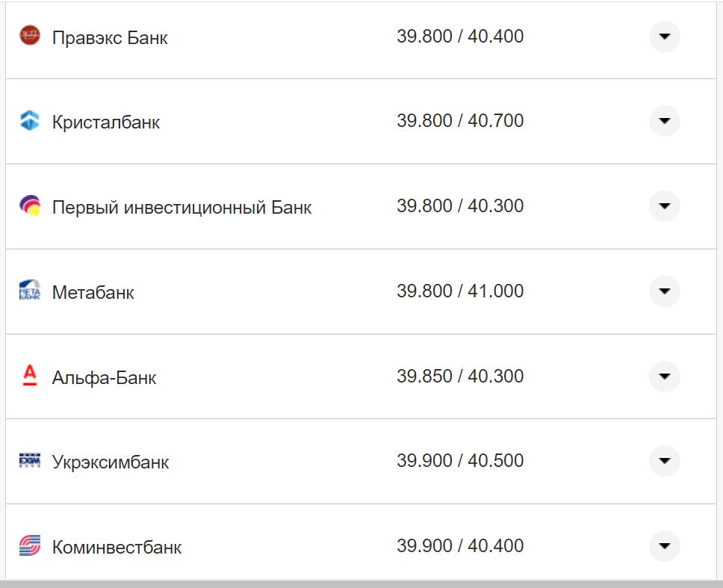Click the Коминвестбанк logo icon

point(30,546)
